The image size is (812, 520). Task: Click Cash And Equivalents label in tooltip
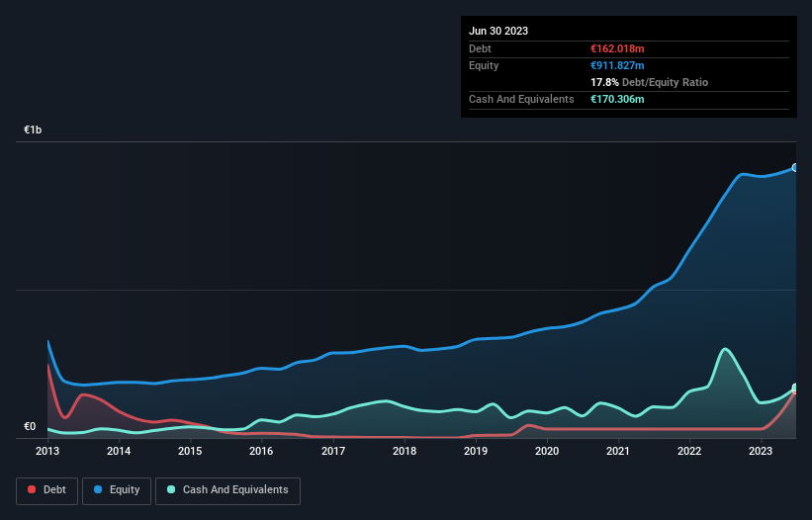coord(521,99)
